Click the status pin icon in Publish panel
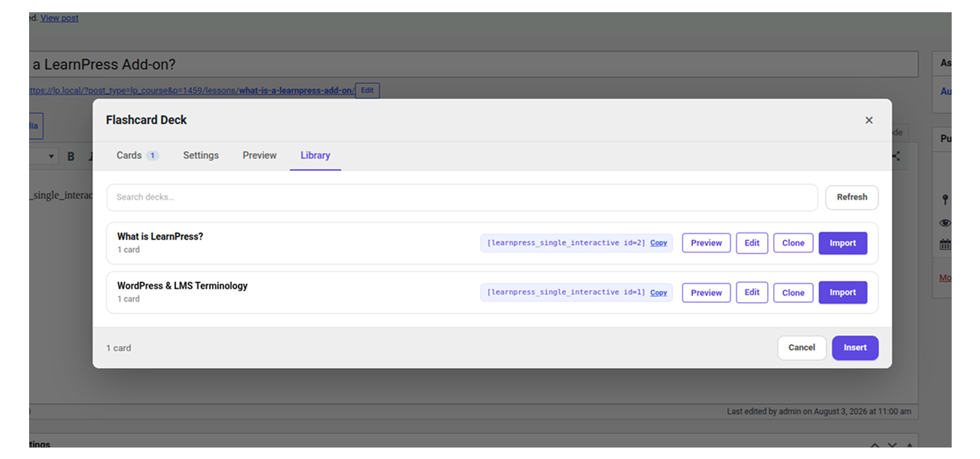 click(x=946, y=200)
